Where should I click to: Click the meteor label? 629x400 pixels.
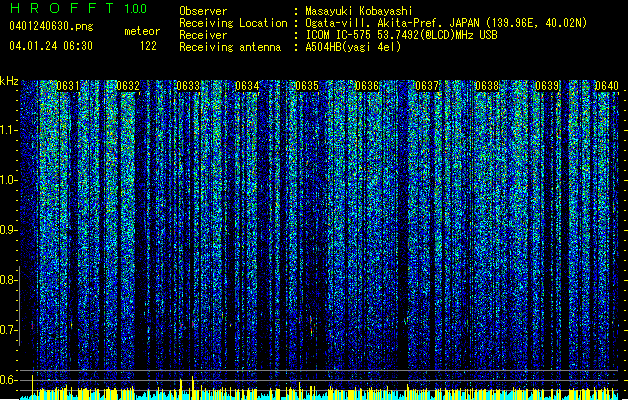[x=142, y=31]
